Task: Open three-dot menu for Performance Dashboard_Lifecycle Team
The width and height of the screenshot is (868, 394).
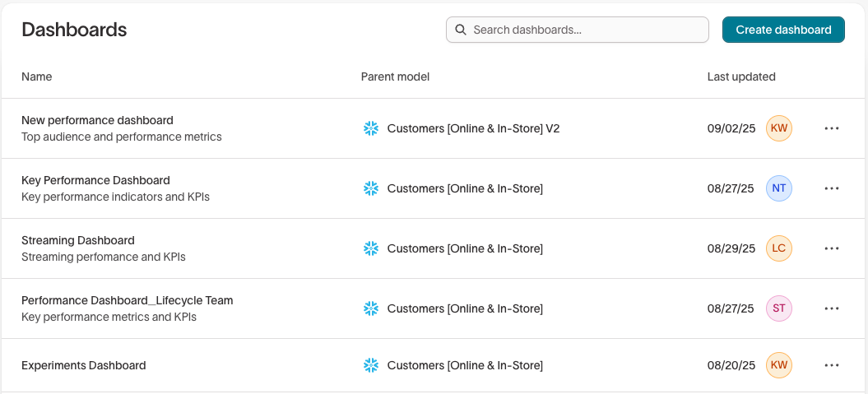Action: coord(832,308)
